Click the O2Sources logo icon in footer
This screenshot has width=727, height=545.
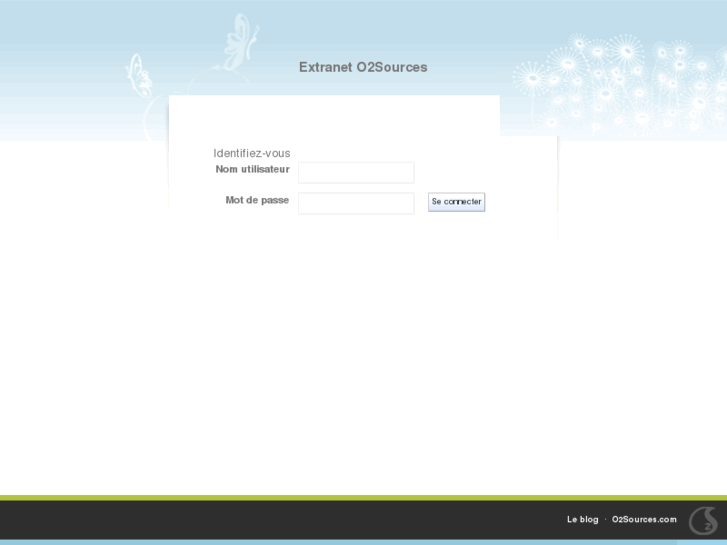pos(703,520)
